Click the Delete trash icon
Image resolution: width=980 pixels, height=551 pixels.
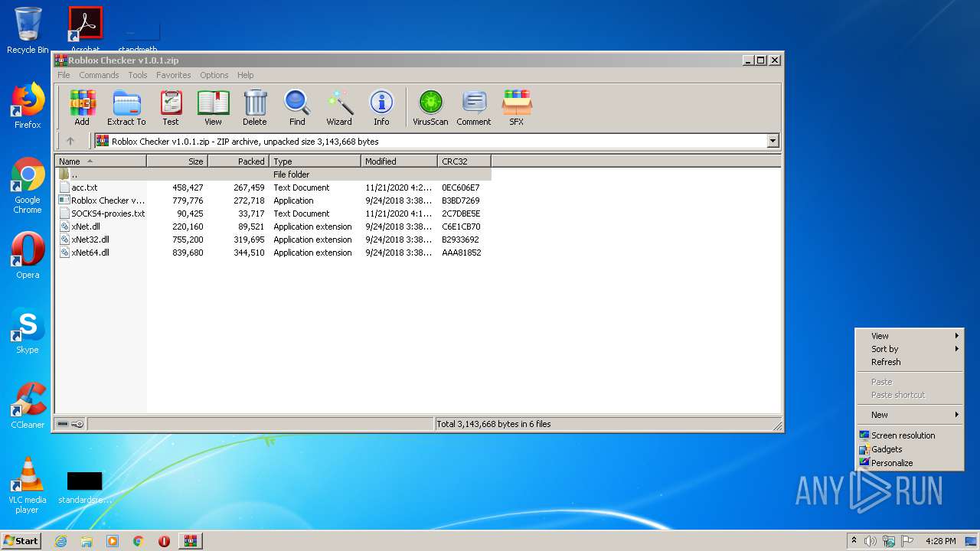(x=255, y=108)
